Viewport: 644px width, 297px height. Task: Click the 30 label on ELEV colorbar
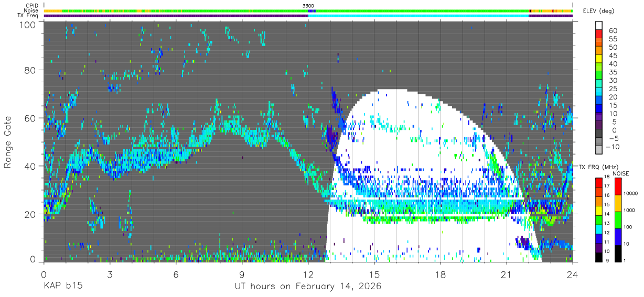[x=613, y=81]
